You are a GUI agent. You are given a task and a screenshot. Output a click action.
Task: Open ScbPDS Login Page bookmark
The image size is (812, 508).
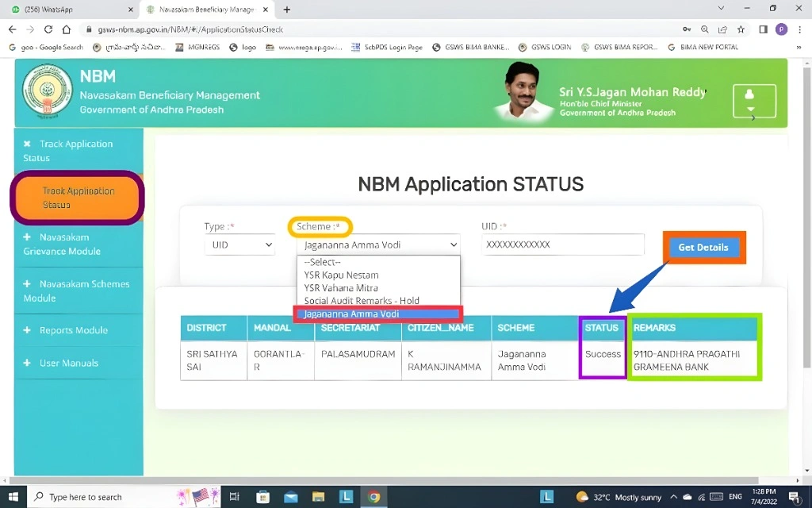[387, 47]
